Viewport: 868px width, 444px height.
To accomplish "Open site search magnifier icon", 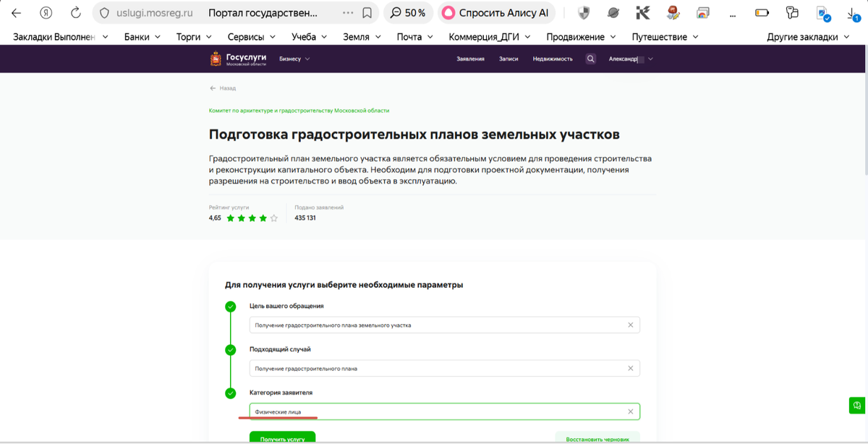I will click(x=591, y=59).
